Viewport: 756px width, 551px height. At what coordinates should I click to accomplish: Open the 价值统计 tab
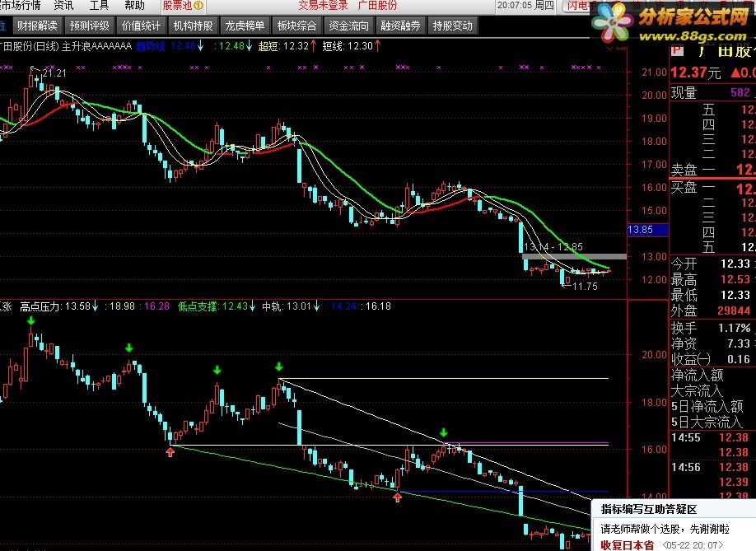[141, 26]
